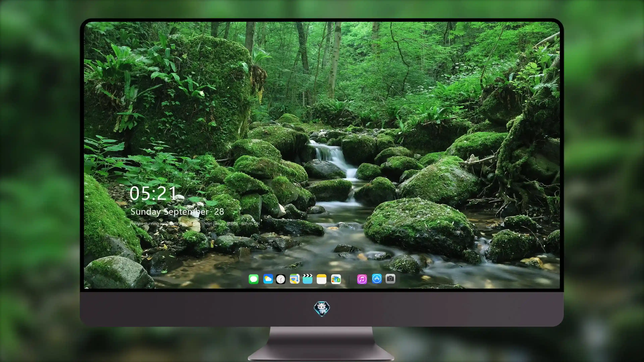Click the 05:21 clock display
Viewport: 644px width, 362px height.
click(x=153, y=193)
